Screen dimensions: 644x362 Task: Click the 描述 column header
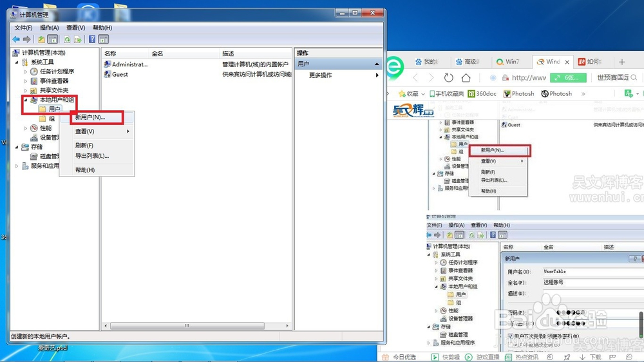coord(256,53)
